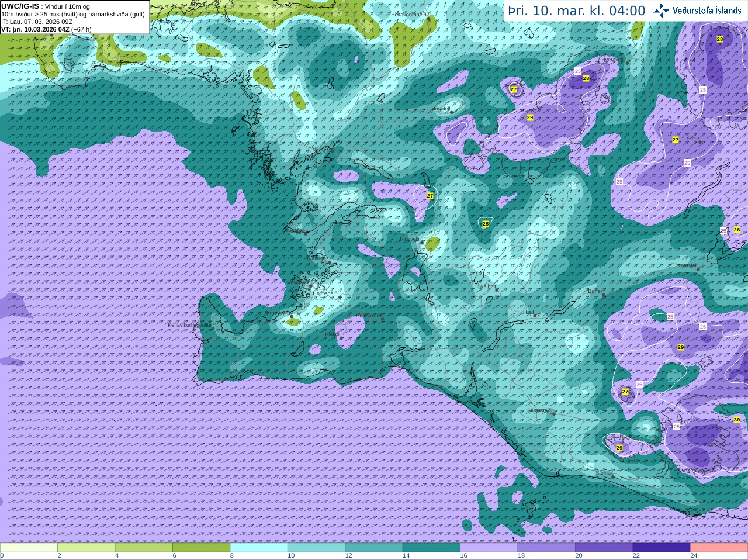Click the Hellisskarð station label
This screenshot has height=560, width=748.
pyautogui.click(x=369, y=316)
